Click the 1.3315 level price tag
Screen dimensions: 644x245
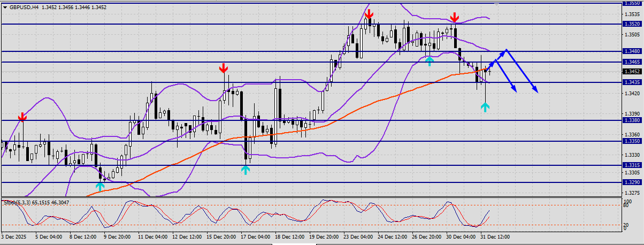pyautogui.click(x=632, y=165)
